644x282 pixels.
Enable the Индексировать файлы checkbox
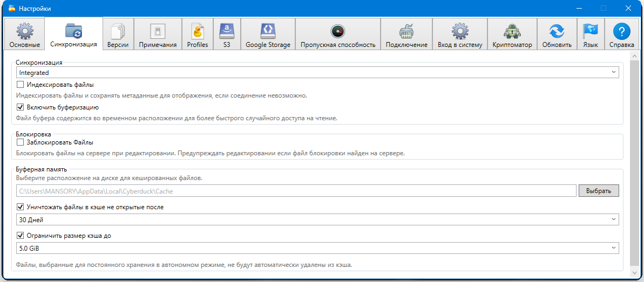[x=21, y=85]
